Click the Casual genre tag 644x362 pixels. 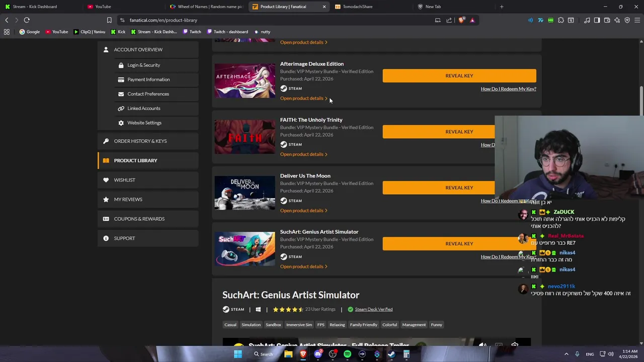pos(230,325)
